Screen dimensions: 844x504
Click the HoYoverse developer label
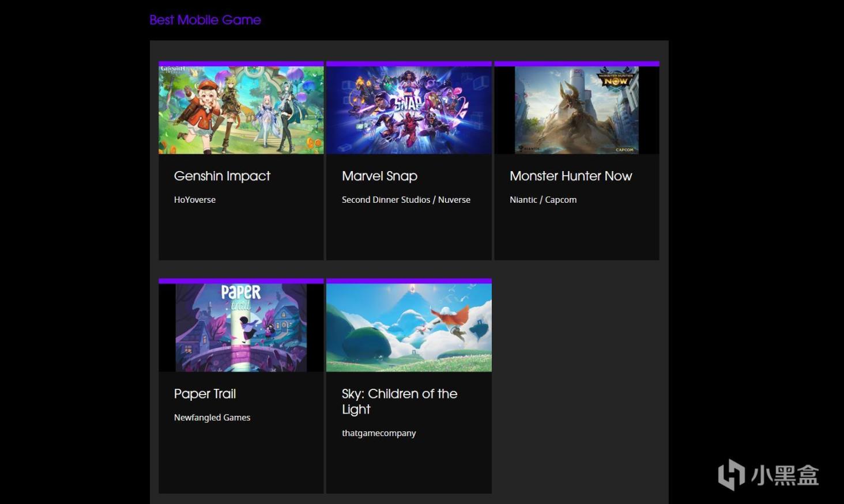195,200
